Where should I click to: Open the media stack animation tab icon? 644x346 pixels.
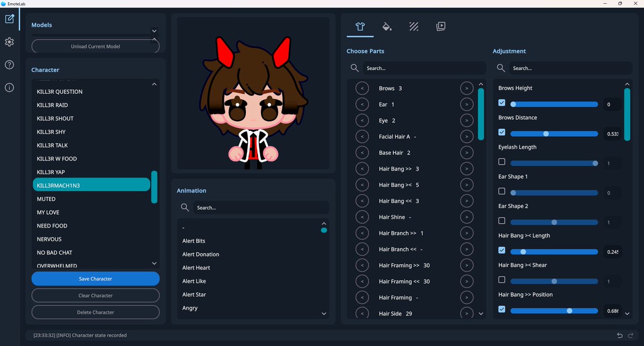pos(441,26)
